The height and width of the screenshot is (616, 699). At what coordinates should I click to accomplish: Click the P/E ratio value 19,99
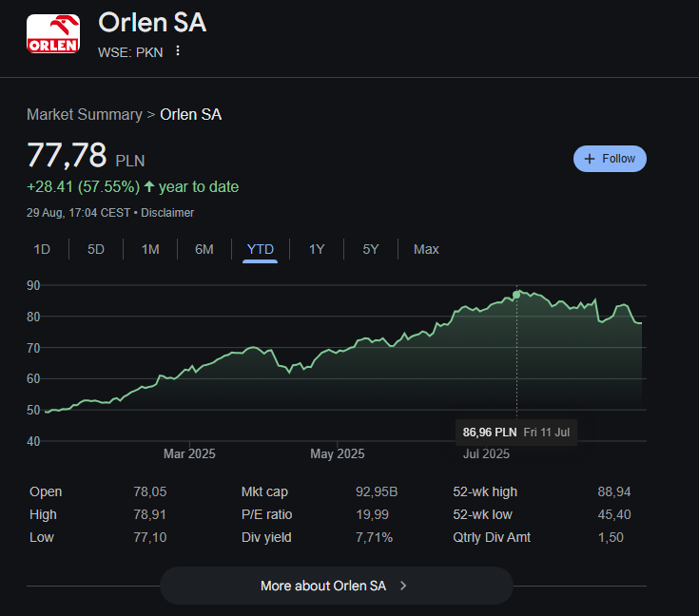click(x=372, y=514)
